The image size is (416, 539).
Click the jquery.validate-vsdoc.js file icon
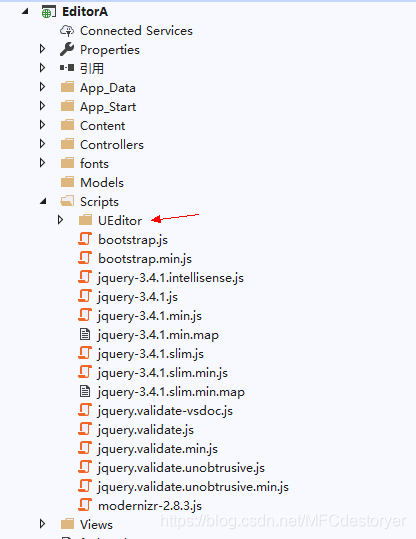(x=85, y=410)
